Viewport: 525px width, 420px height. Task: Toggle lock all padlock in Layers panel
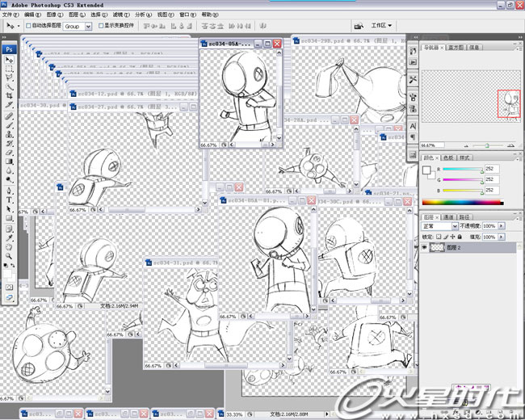[x=460, y=237]
